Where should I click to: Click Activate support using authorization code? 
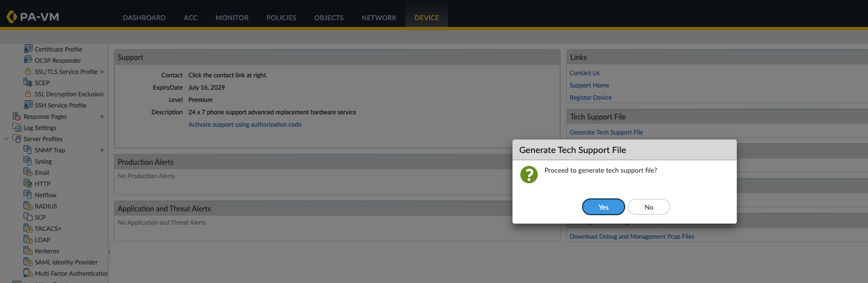click(x=245, y=124)
